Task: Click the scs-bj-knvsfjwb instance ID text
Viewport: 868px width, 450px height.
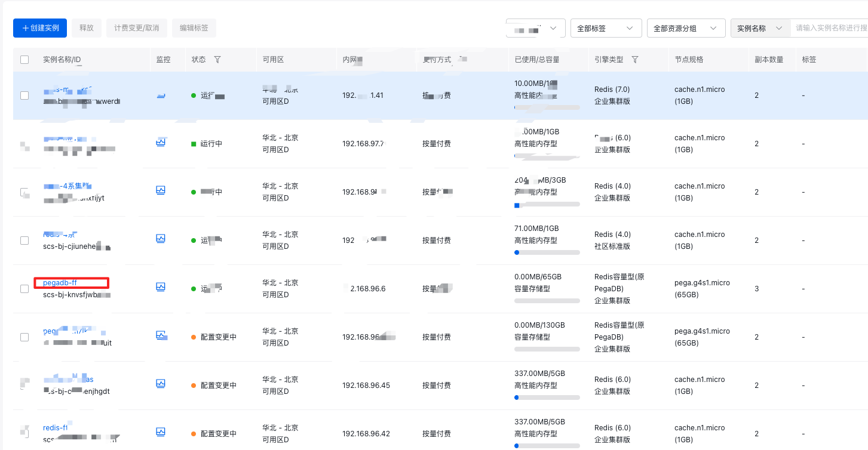Action: tap(76, 295)
